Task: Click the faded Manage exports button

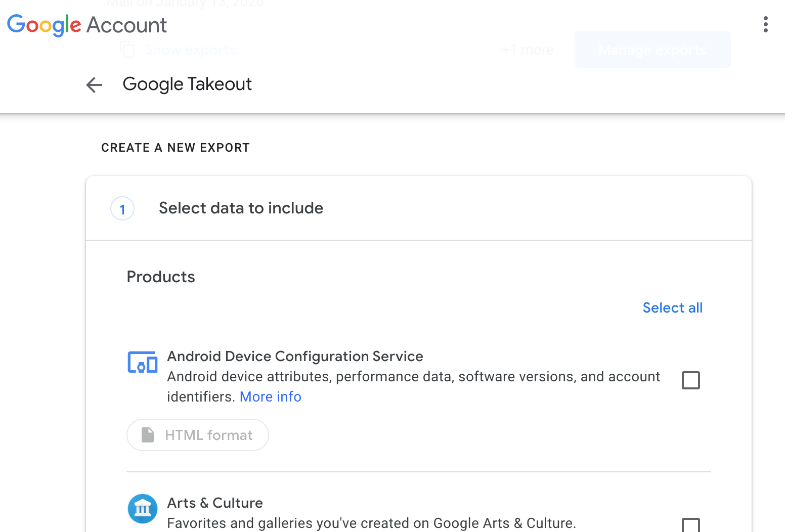Action: coord(652,50)
